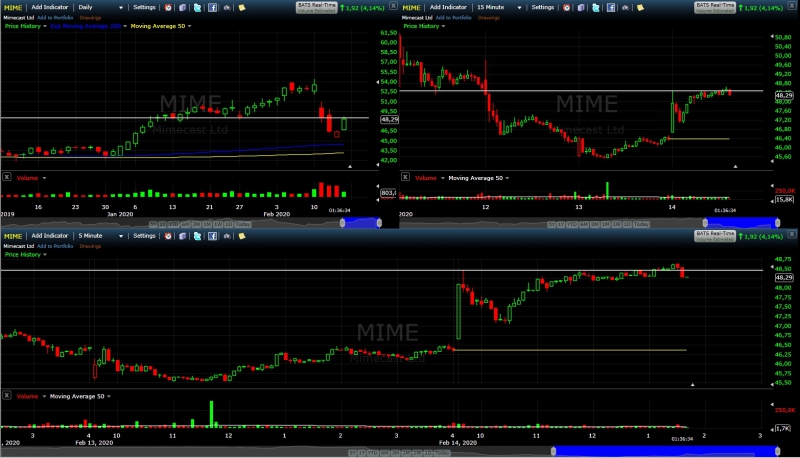Open alert clock icon in 5 Minute chart
800x458 pixels.
click(x=168, y=236)
